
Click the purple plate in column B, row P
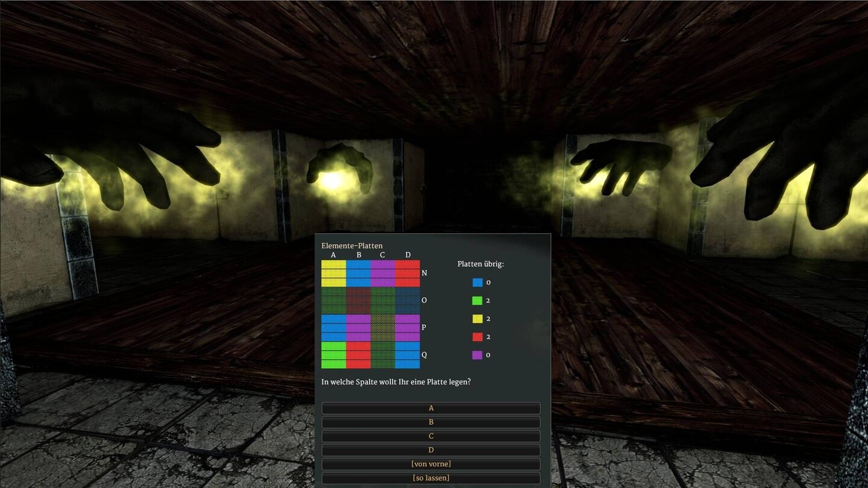click(x=358, y=328)
